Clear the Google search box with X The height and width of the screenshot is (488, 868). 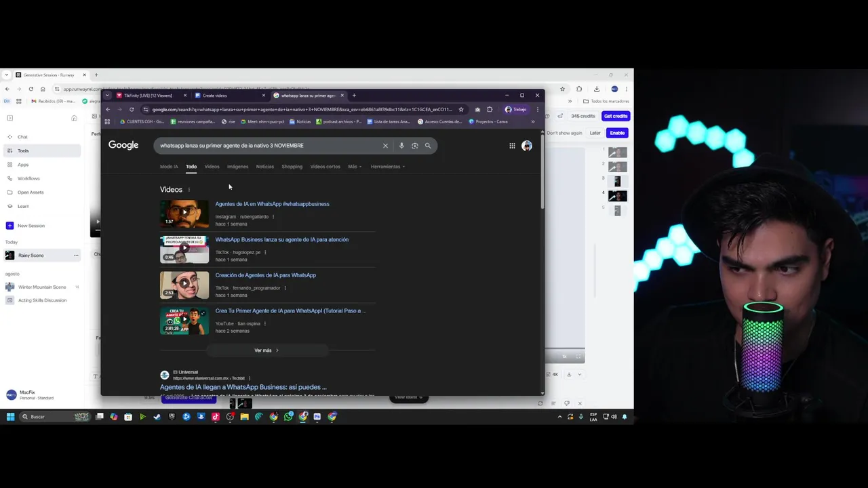[x=385, y=146]
